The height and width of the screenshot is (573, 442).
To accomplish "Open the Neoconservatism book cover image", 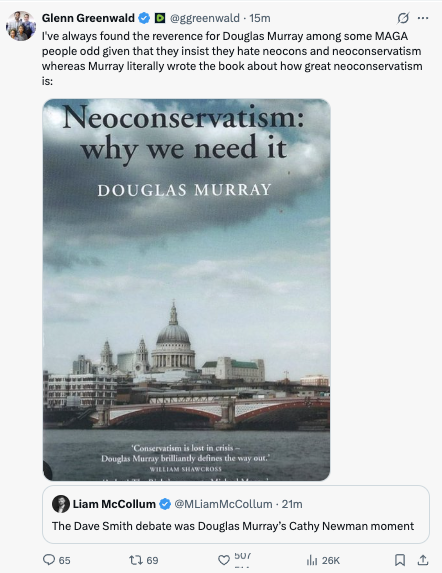I will (x=186, y=289).
